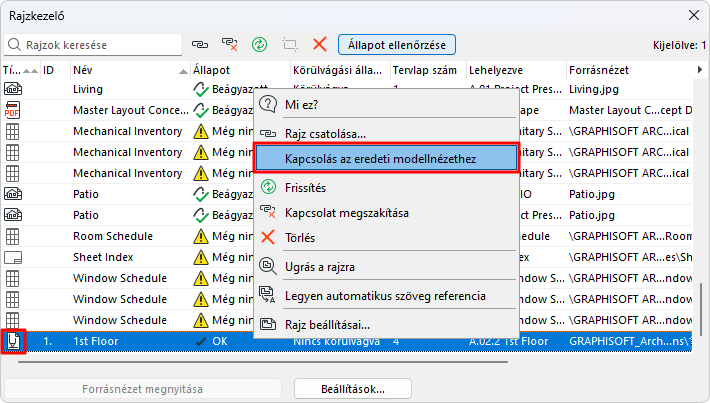Click the Forrásnézet megnyitása button
This screenshot has height=403, width=710.
tap(142, 389)
